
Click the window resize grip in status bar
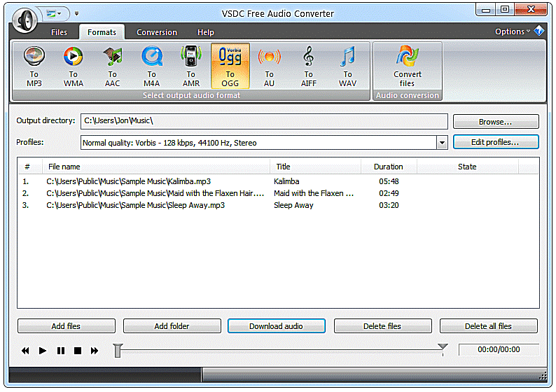[x=543, y=377]
